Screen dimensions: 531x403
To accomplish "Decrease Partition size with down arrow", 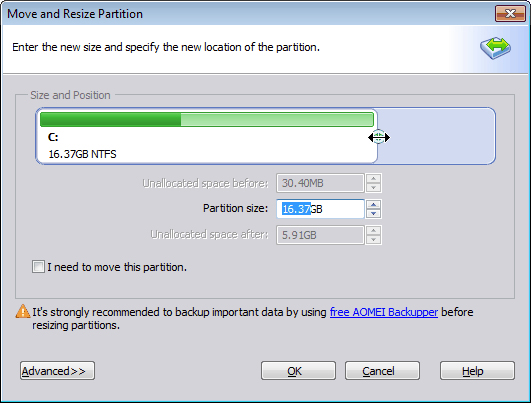I will pos(373,213).
